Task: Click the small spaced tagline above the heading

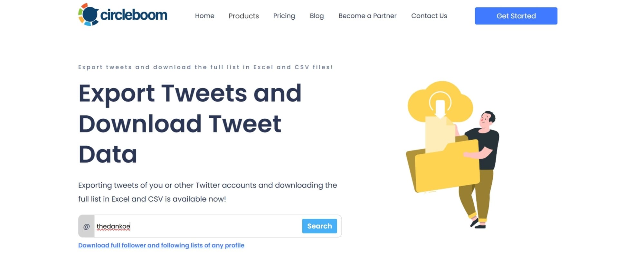Action: coord(205,67)
